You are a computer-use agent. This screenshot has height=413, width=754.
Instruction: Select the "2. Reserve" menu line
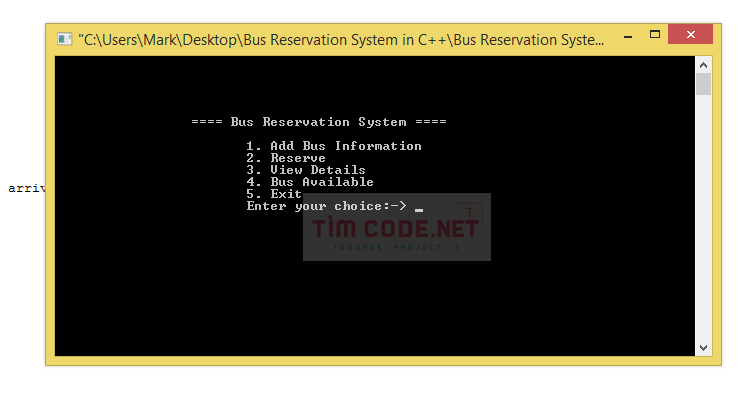286,158
